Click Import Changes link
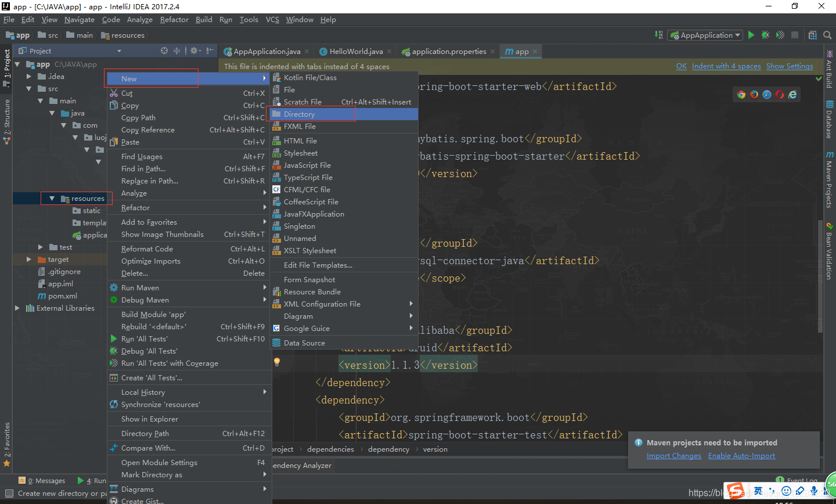Screen dimensions: 836x504 [674, 456]
